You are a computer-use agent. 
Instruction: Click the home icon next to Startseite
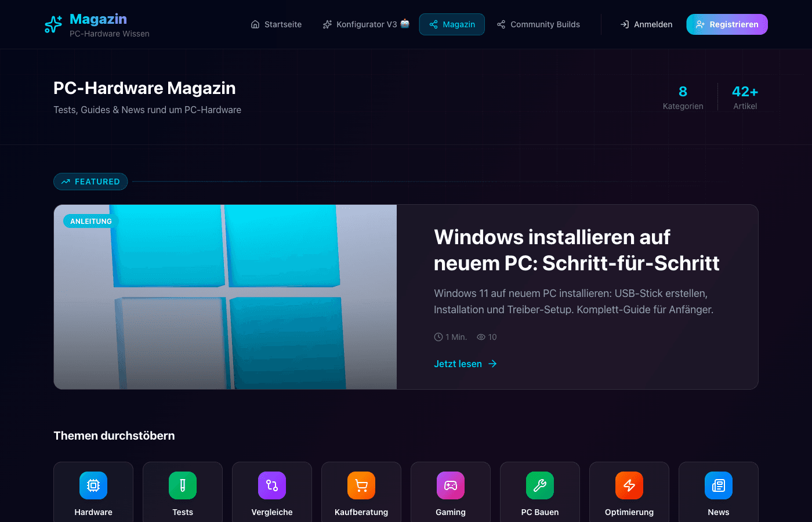[x=254, y=24]
